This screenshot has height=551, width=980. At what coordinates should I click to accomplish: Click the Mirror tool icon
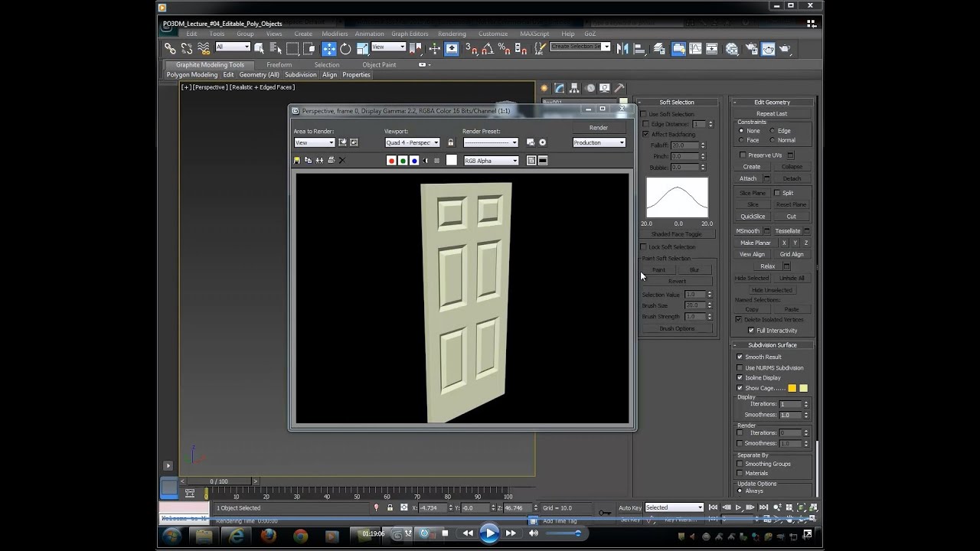(622, 48)
